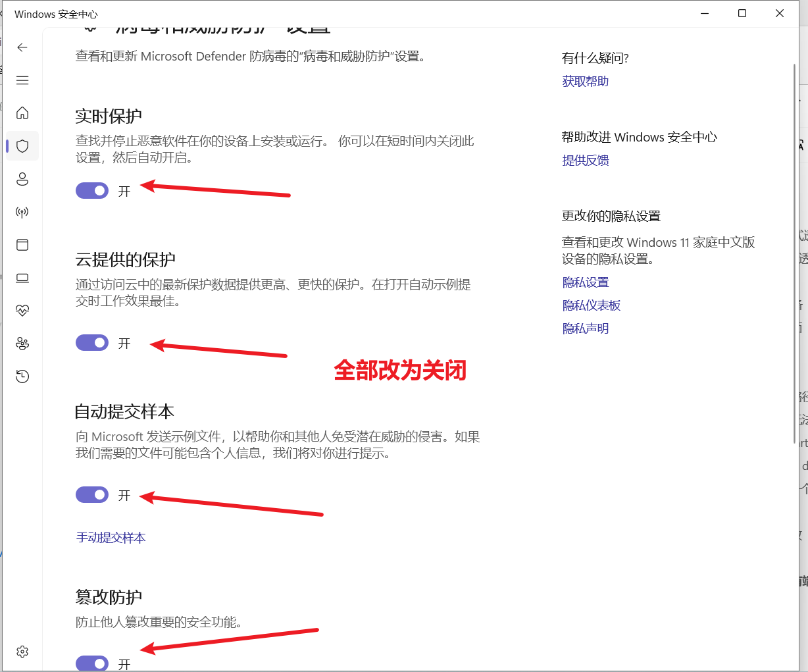Select the Device security laptop icon
This screenshot has height=672, width=808.
(22, 278)
